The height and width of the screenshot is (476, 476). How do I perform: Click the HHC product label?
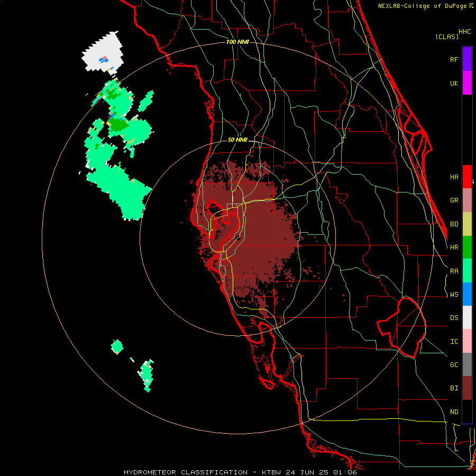pos(465,32)
